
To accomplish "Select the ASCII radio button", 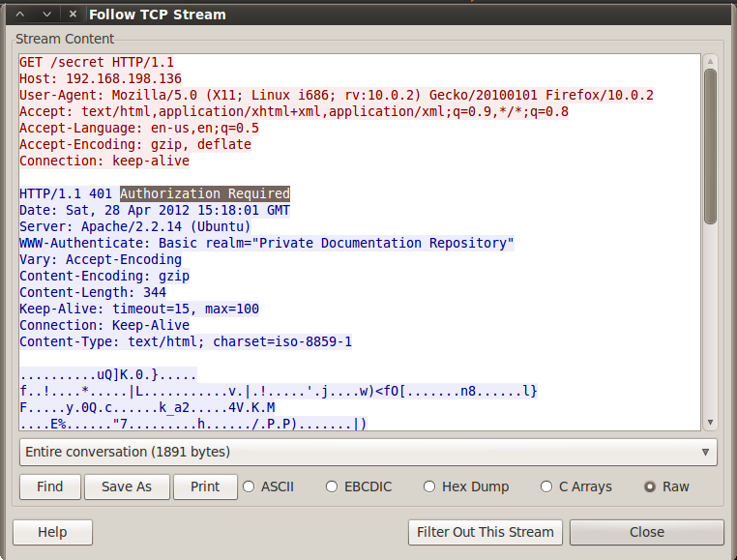I will (x=250, y=486).
